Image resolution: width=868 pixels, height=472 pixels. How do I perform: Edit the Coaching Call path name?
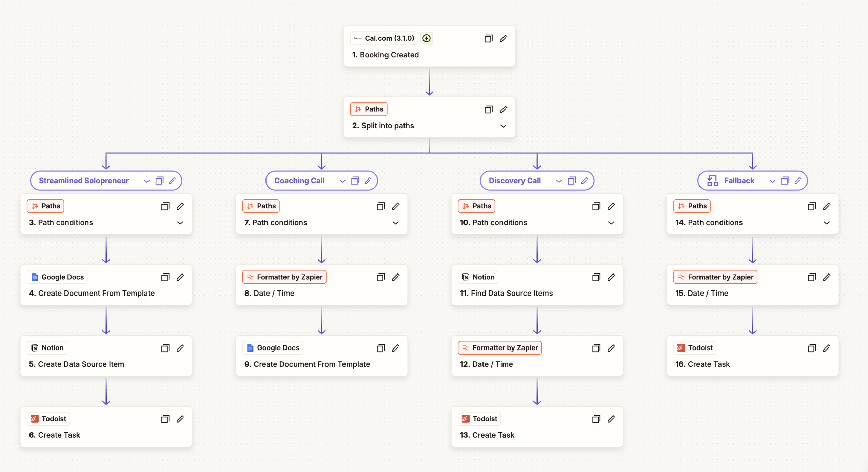[368, 181]
